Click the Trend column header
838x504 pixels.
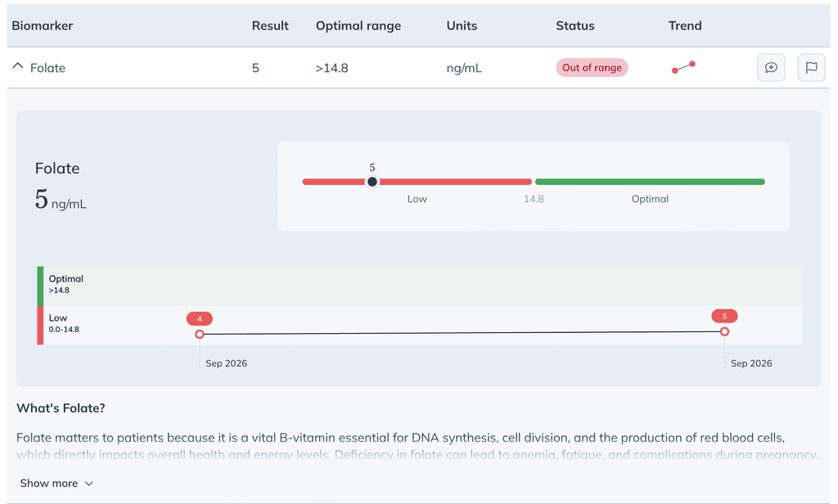685,25
